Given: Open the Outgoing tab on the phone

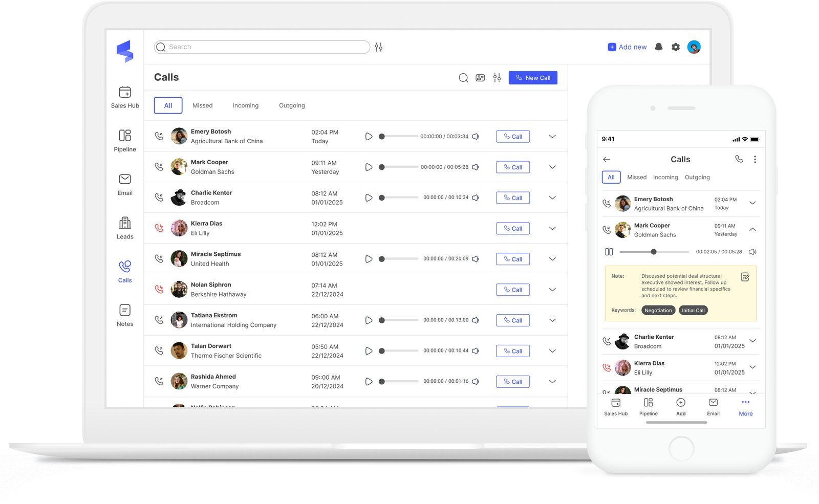Looking at the screenshot, I should click(697, 177).
